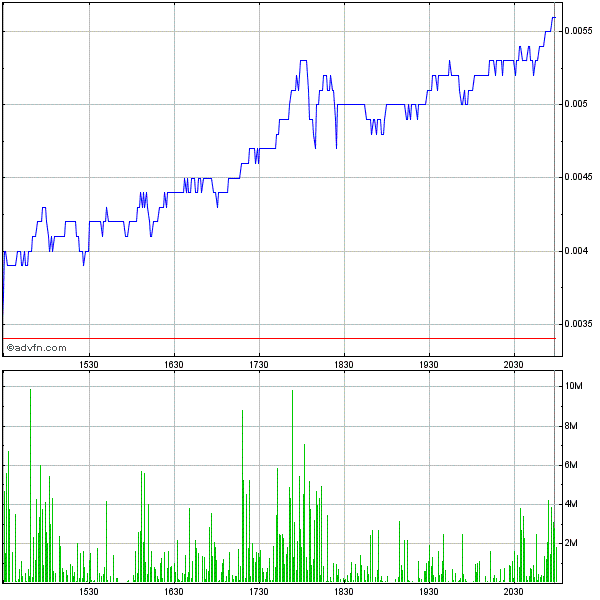Click the 6M volume axis label

(x=571, y=465)
